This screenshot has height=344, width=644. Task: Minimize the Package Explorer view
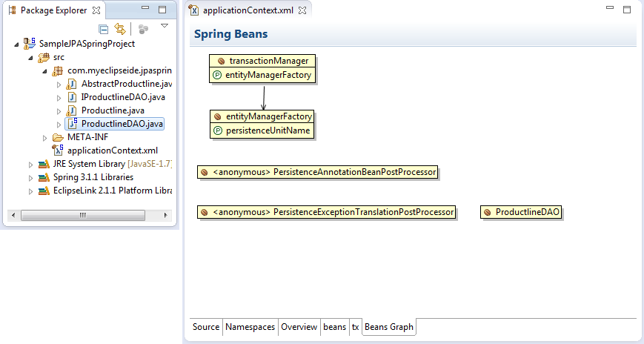click(x=145, y=8)
